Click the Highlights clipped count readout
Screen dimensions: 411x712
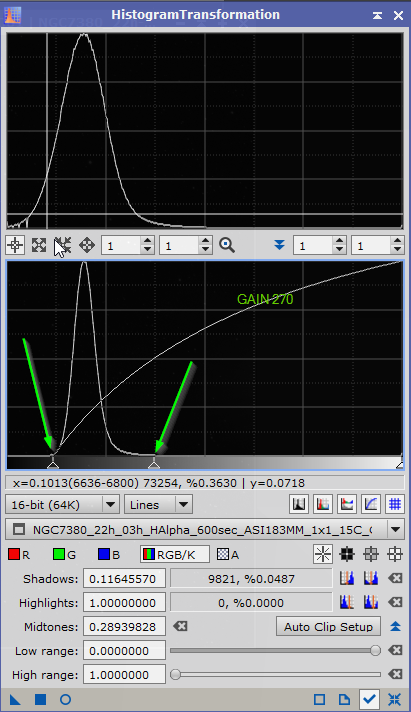click(x=251, y=603)
